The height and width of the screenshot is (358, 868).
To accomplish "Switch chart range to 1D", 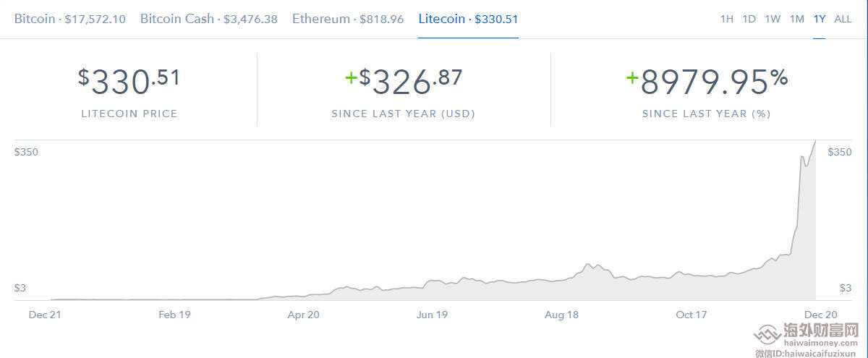I will 749,19.
